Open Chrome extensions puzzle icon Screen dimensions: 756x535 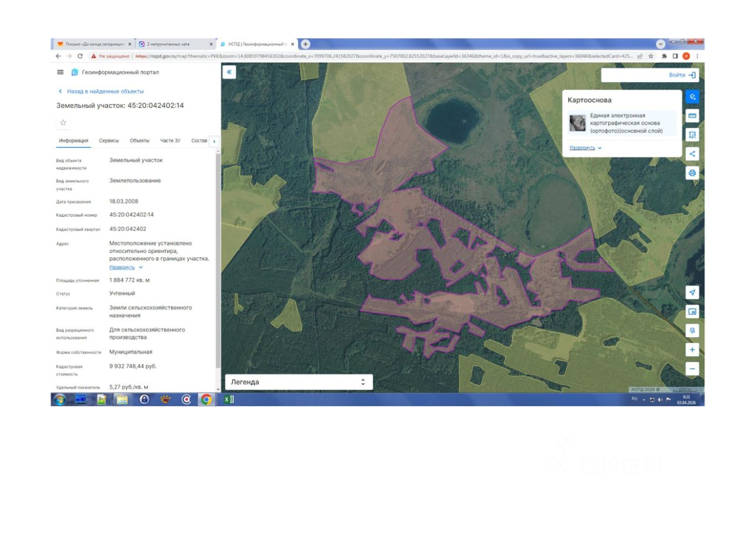point(664,56)
